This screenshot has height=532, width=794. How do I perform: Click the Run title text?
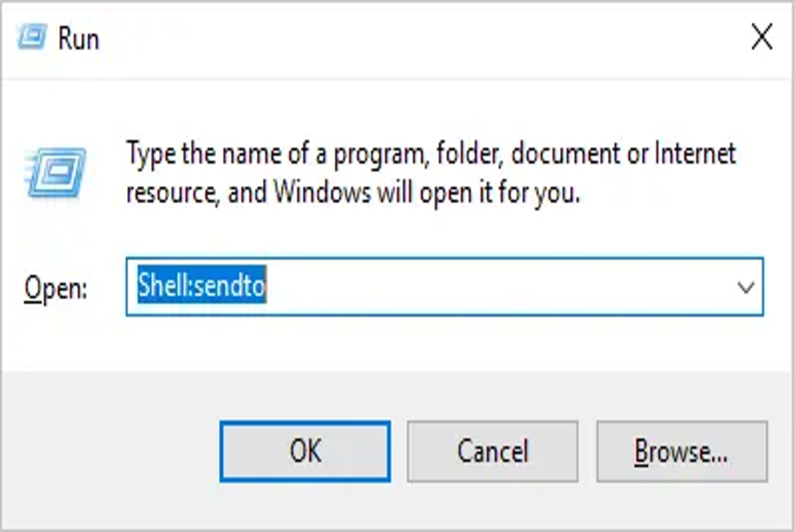click(x=79, y=39)
